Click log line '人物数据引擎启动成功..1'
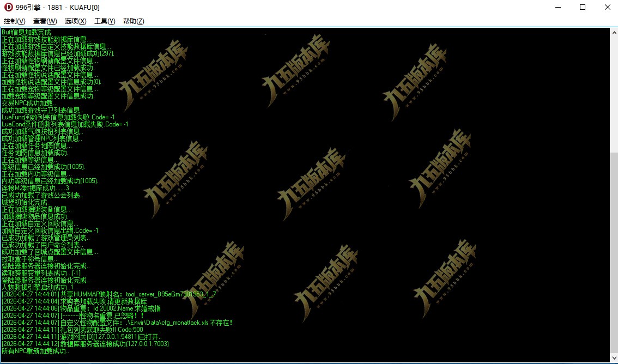 pos(37,288)
